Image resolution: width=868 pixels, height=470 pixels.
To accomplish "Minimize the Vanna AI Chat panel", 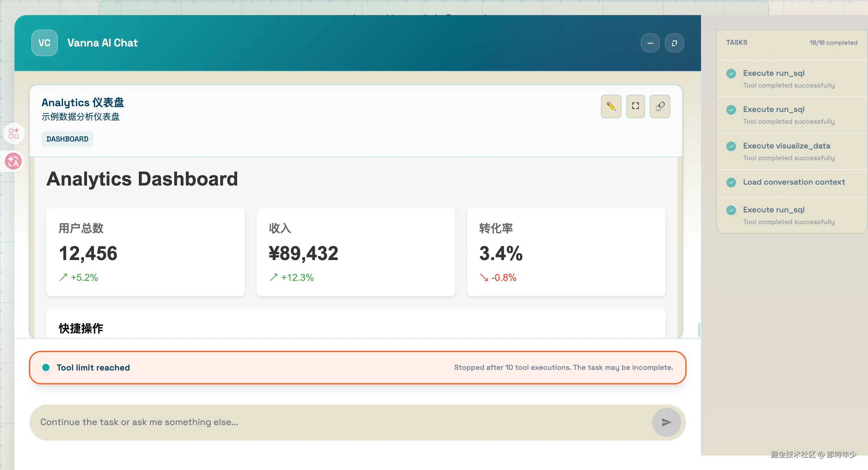I will [650, 43].
